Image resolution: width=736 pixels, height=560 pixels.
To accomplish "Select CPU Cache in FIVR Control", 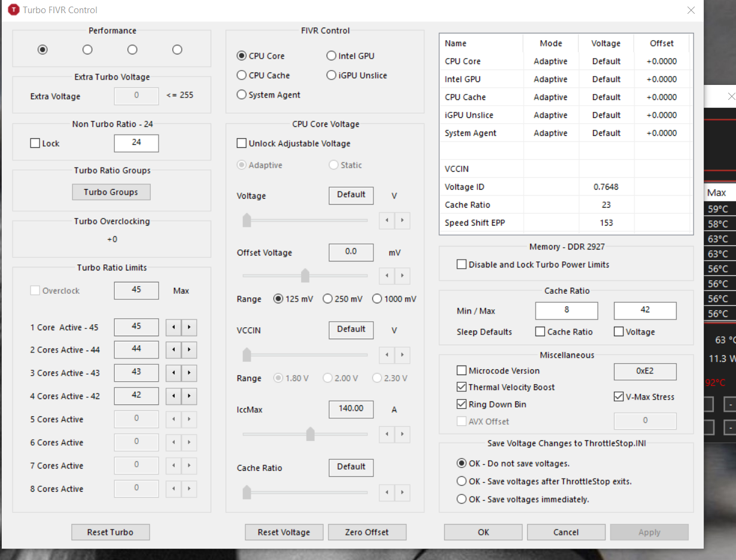I will pos(263,75).
